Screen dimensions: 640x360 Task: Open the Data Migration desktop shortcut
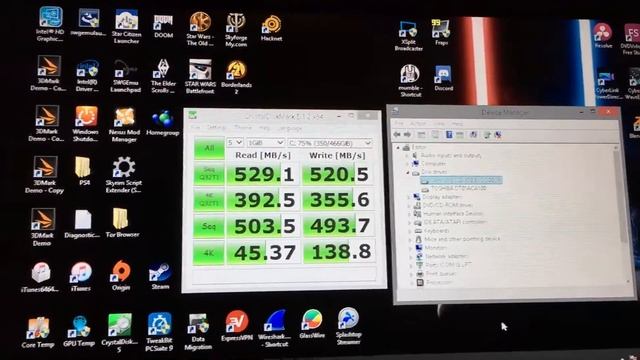pyautogui.click(x=198, y=332)
